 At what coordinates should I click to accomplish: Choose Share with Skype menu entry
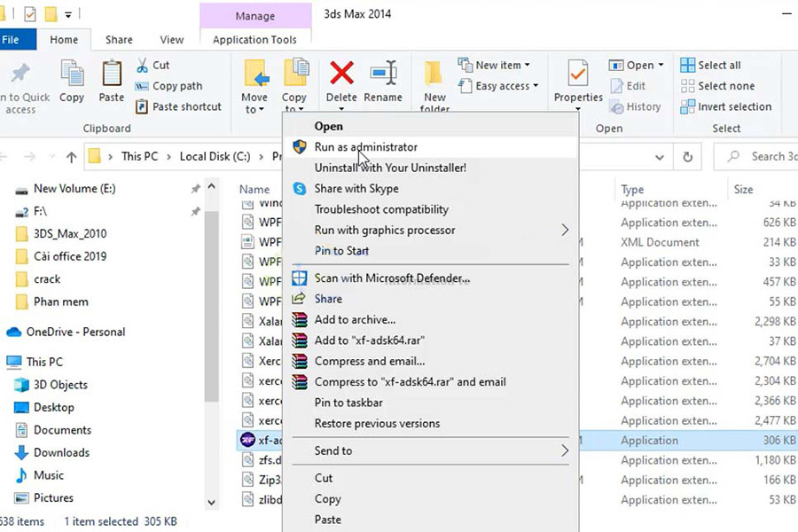(431, 188)
